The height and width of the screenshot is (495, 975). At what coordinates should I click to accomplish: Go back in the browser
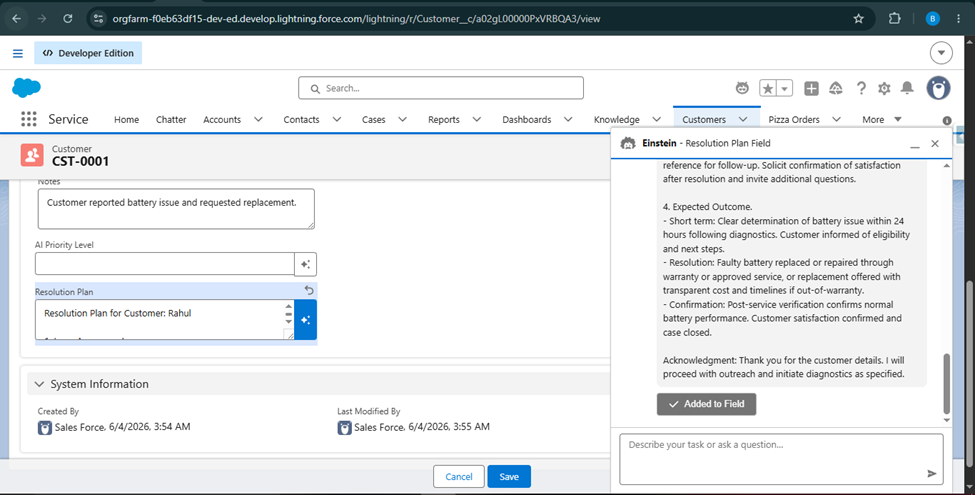coord(17,19)
